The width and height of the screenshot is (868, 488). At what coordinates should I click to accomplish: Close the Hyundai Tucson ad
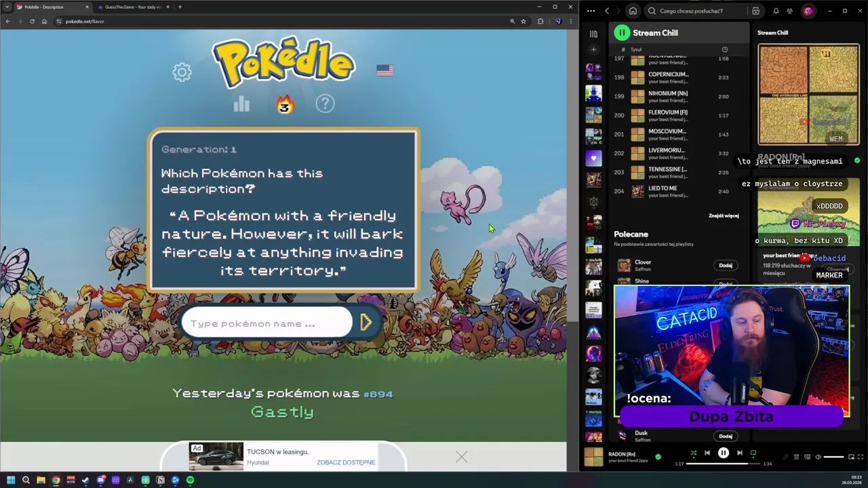[461, 457]
